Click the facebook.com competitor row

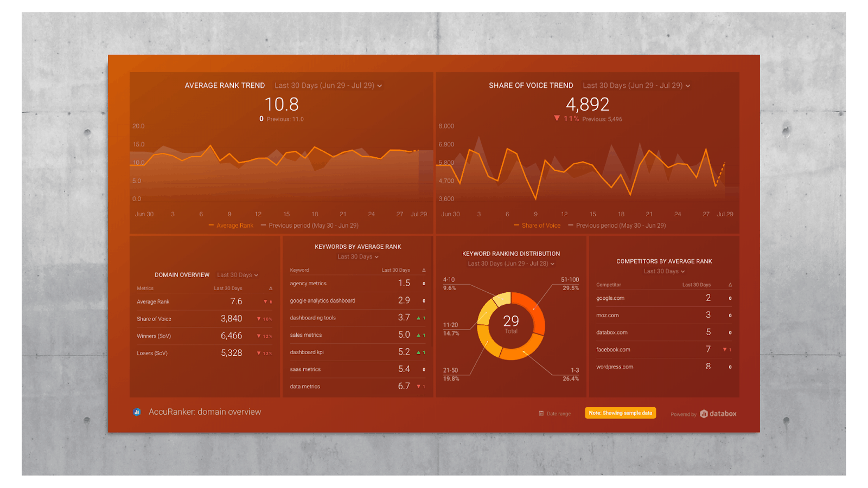(664, 350)
